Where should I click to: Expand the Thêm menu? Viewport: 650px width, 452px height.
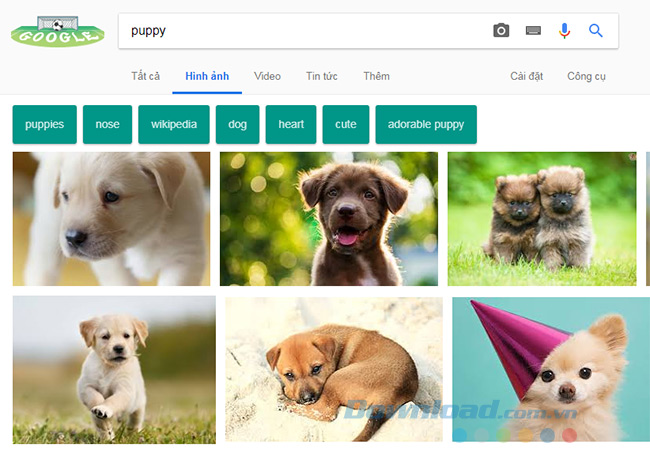click(x=376, y=76)
